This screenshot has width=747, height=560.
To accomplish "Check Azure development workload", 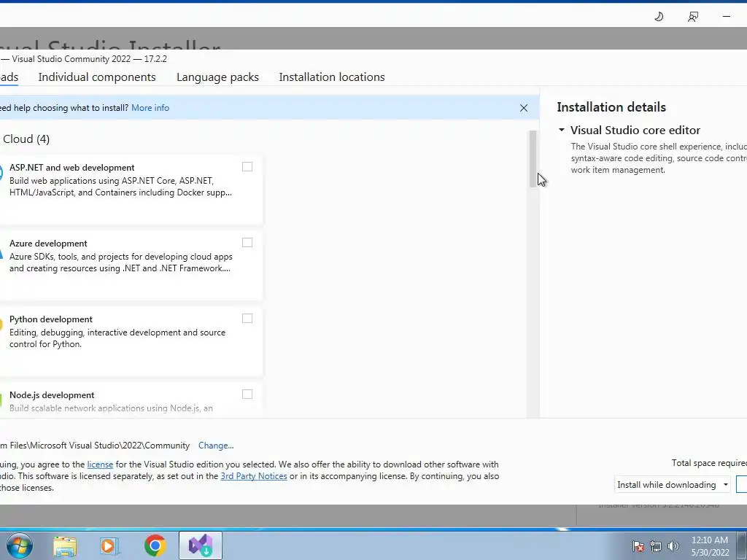I will 247,242.
